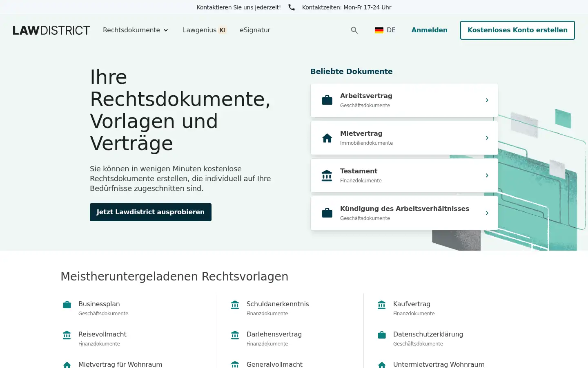
Task: Open the DE language selector
Action: (x=385, y=30)
